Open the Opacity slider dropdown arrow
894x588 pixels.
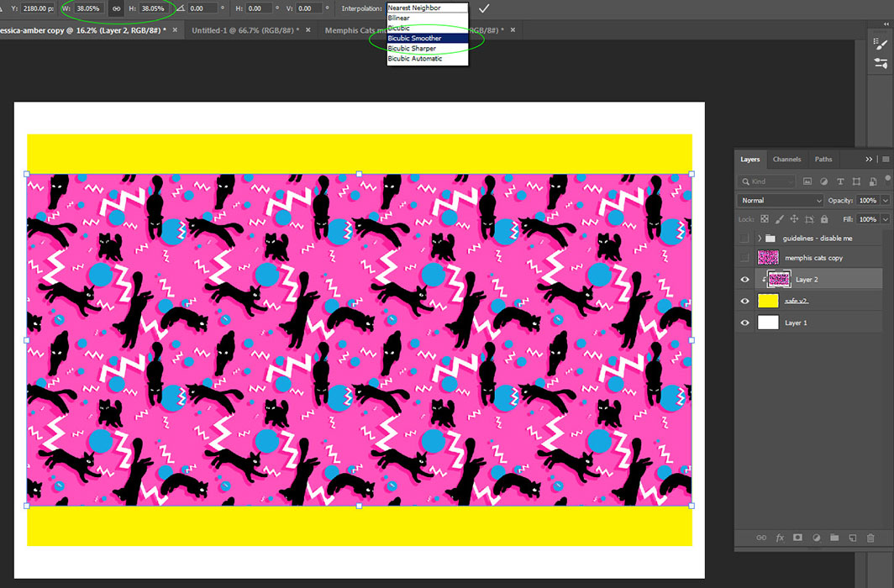pyautogui.click(x=885, y=201)
